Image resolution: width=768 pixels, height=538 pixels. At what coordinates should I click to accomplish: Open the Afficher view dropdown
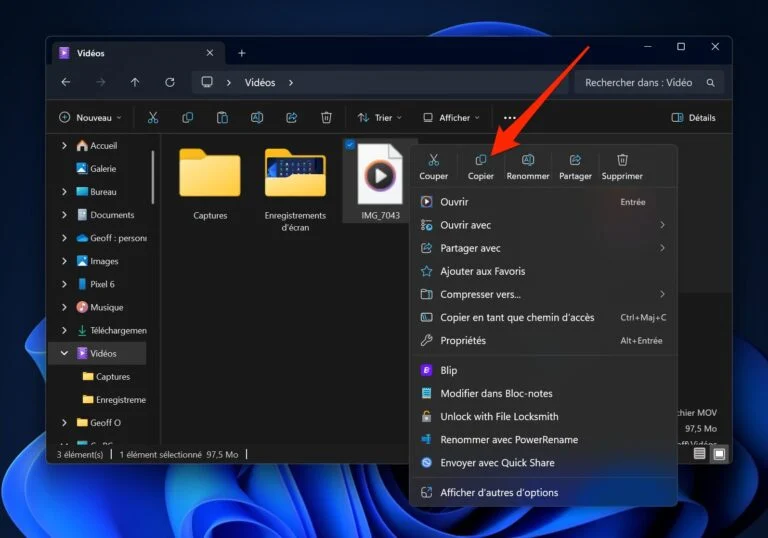[451, 118]
